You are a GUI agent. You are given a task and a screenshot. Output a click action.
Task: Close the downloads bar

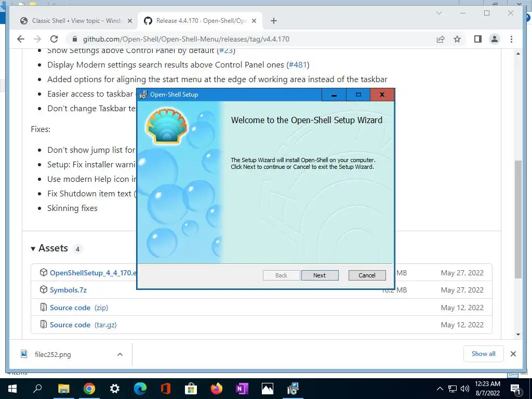click(513, 354)
